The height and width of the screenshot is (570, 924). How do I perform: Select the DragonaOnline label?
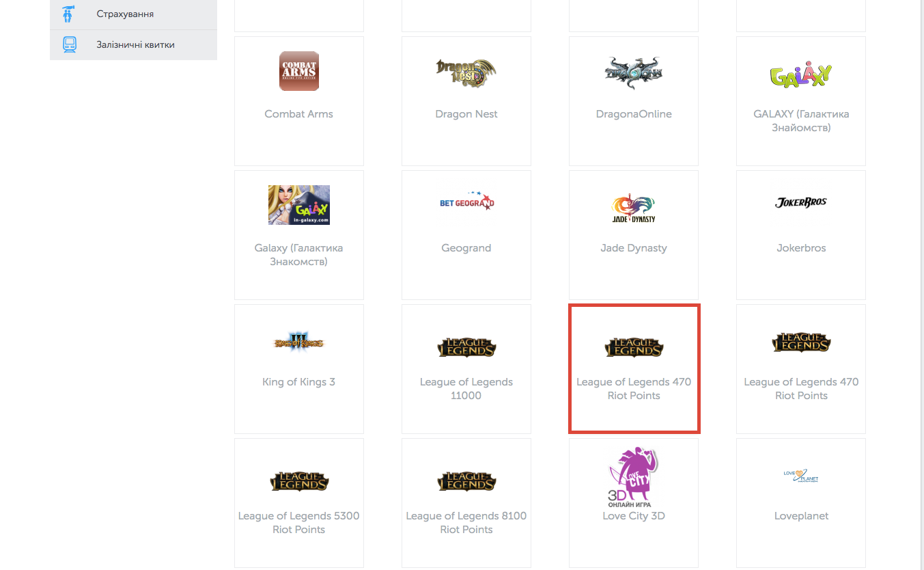(x=634, y=114)
